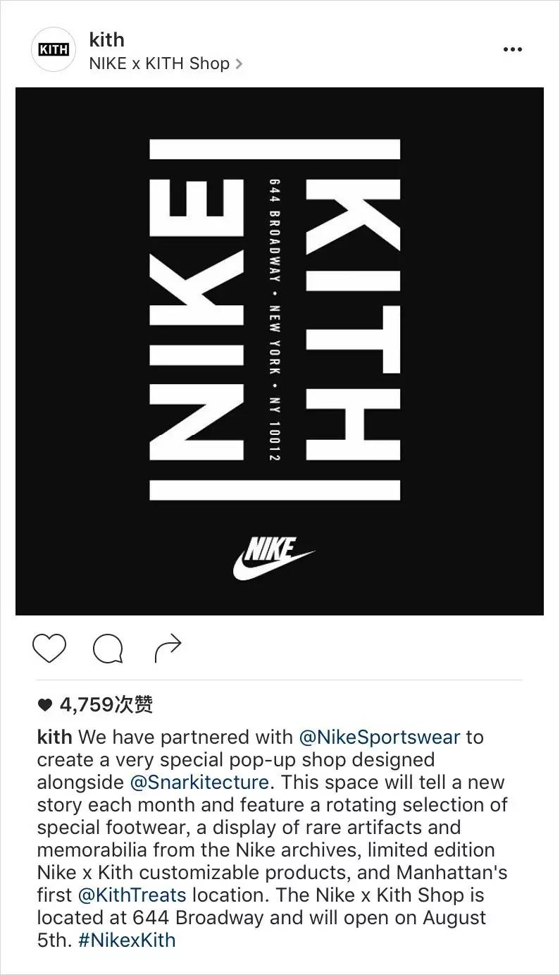Open the @KithTreats mention
This screenshot has width=560, height=975.
(132, 895)
